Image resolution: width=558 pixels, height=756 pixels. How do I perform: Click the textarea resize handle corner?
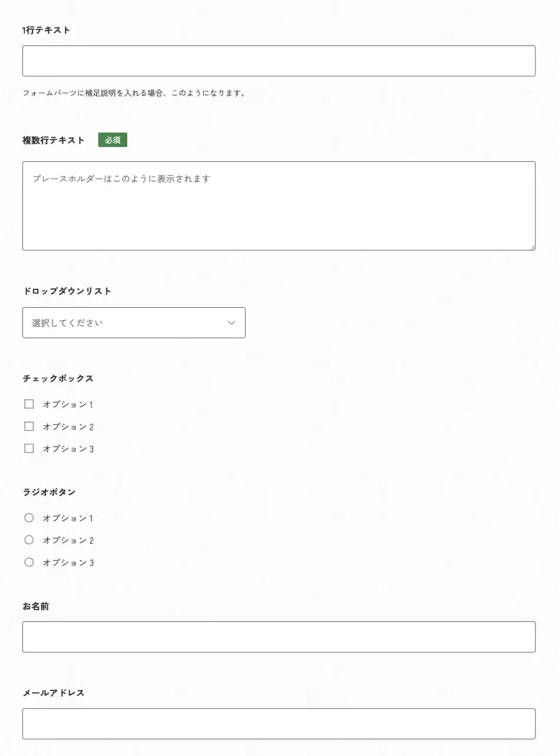click(x=532, y=247)
